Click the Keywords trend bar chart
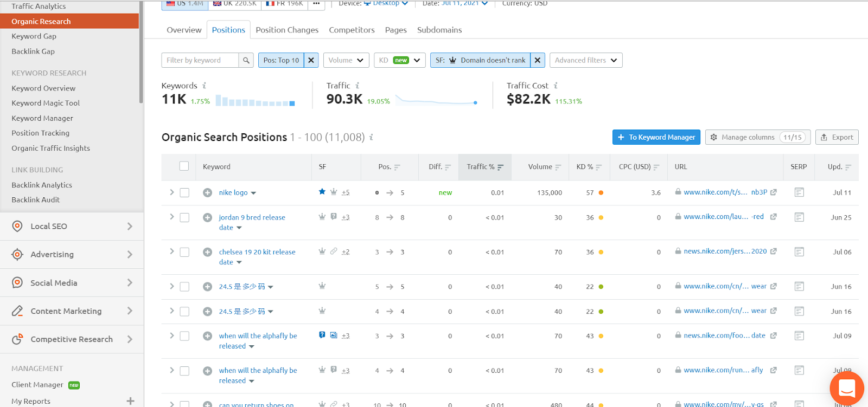Image resolution: width=868 pixels, height=407 pixels. (x=255, y=101)
